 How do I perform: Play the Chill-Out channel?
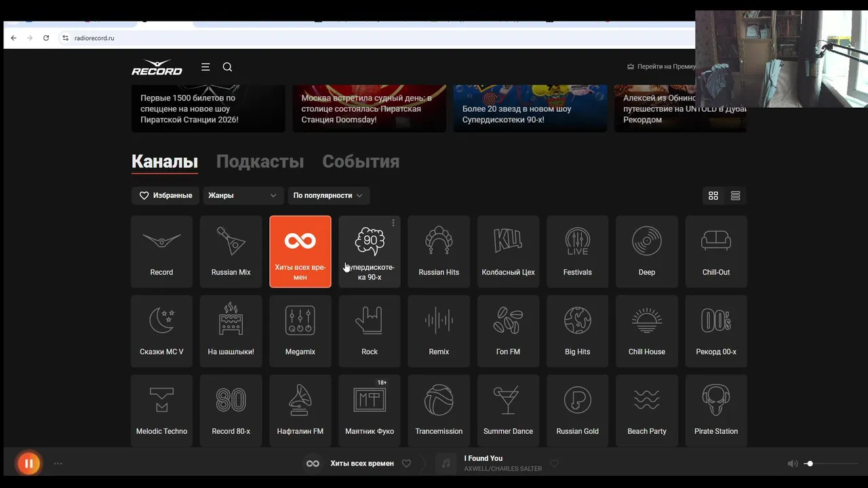(716, 251)
